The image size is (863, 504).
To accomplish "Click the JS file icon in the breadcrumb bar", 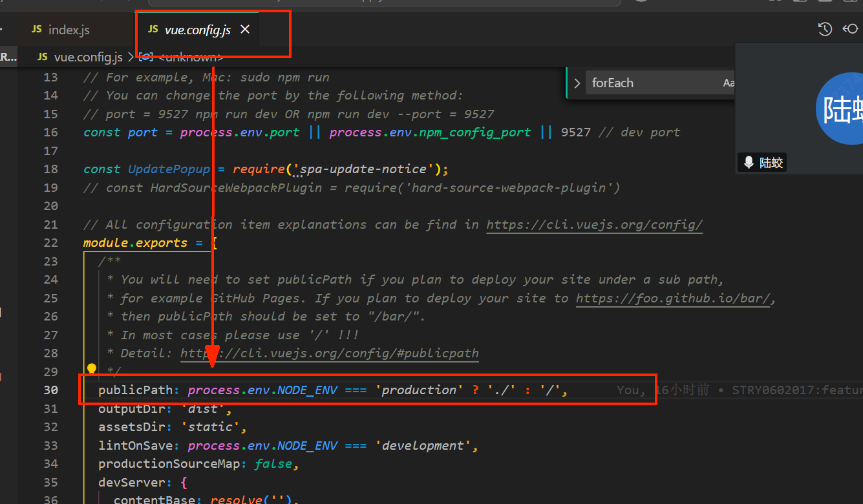I will coord(42,57).
